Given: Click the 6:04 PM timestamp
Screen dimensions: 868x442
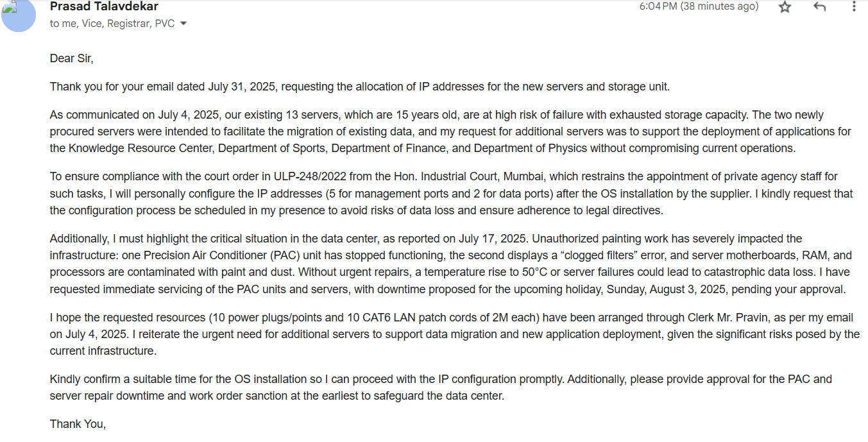Looking at the screenshot, I should click(x=698, y=6).
